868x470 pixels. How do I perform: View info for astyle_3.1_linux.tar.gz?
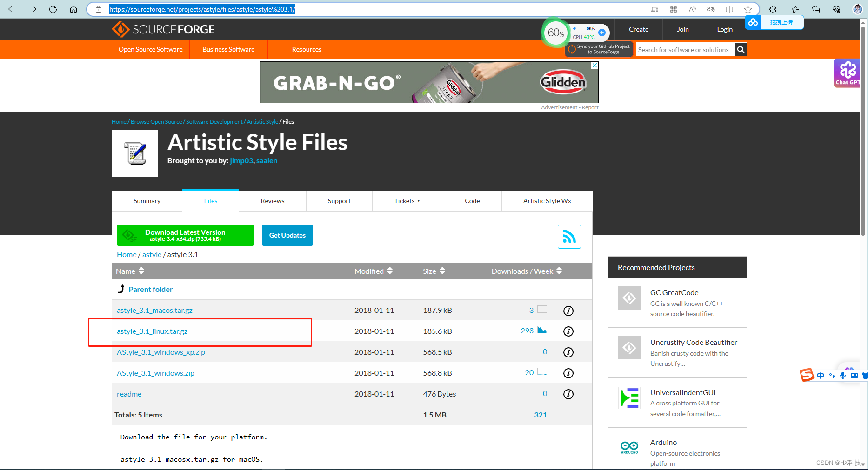pos(568,331)
